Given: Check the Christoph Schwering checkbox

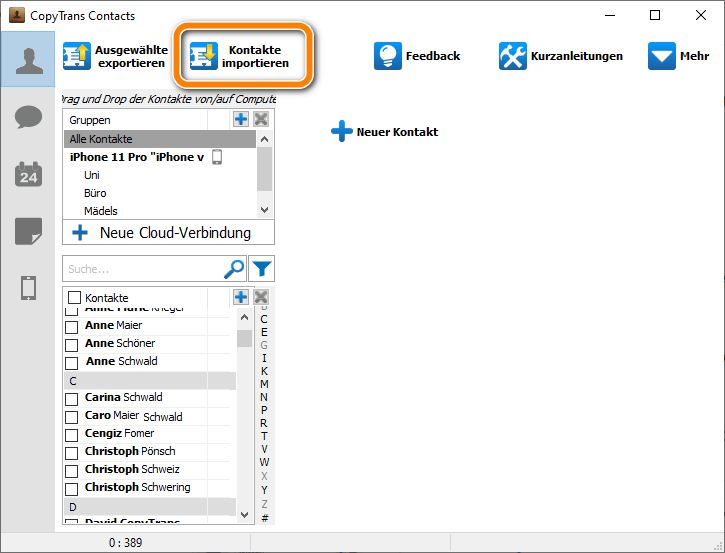Looking at the screenshot, I should (x=72, y=490).
